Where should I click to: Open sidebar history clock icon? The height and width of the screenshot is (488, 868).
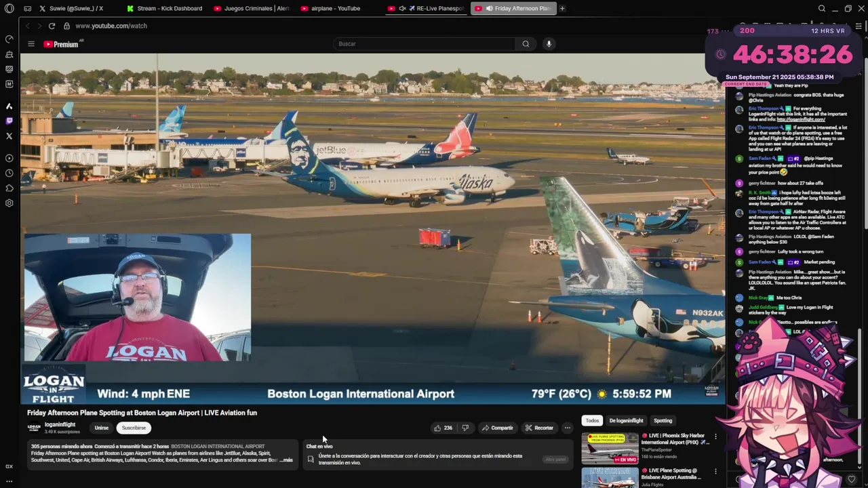click(9, 173)
